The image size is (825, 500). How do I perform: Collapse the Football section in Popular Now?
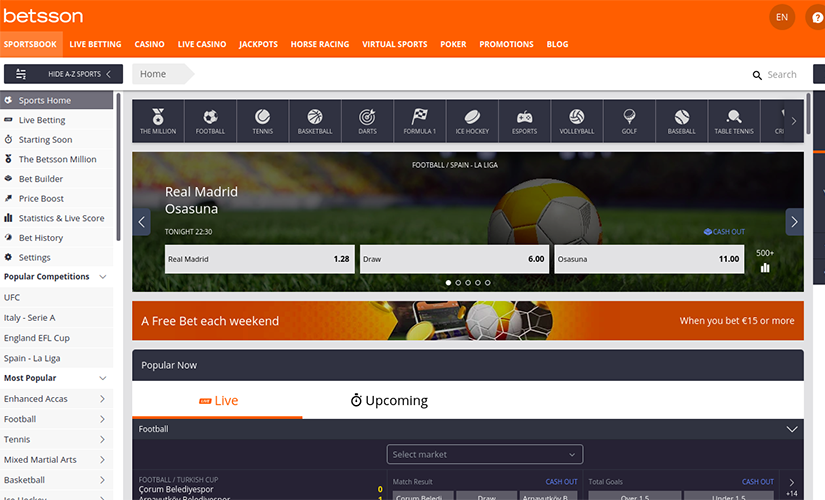(x=792, y=429)
